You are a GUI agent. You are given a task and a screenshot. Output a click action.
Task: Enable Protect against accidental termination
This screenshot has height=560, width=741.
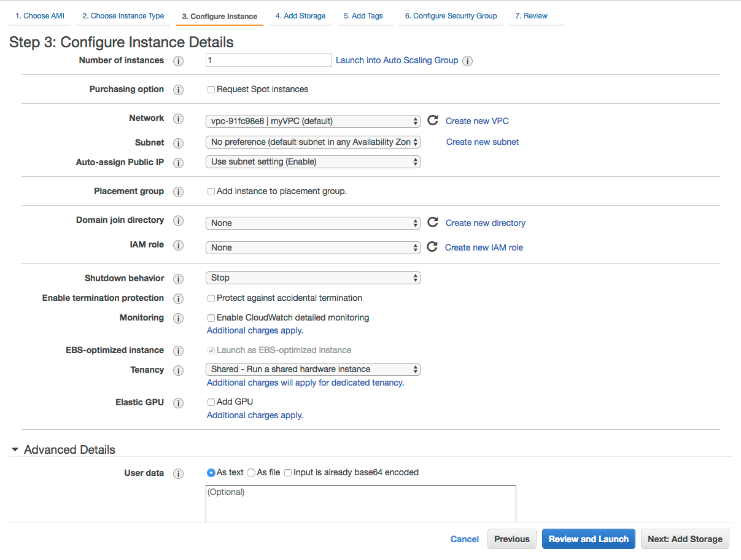point(211,298)
